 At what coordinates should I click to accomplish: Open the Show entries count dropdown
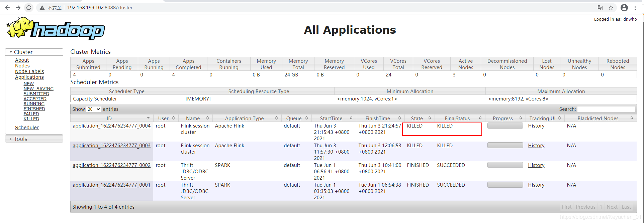[94, 109]
